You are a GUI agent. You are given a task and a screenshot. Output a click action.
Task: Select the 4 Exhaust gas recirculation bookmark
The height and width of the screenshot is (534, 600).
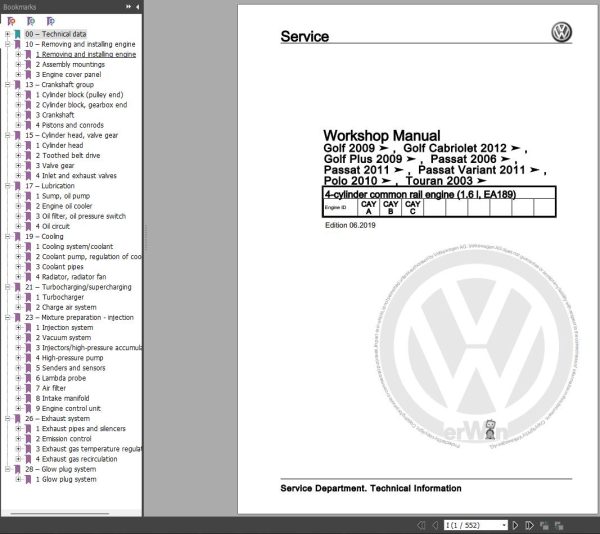(77, 459)
